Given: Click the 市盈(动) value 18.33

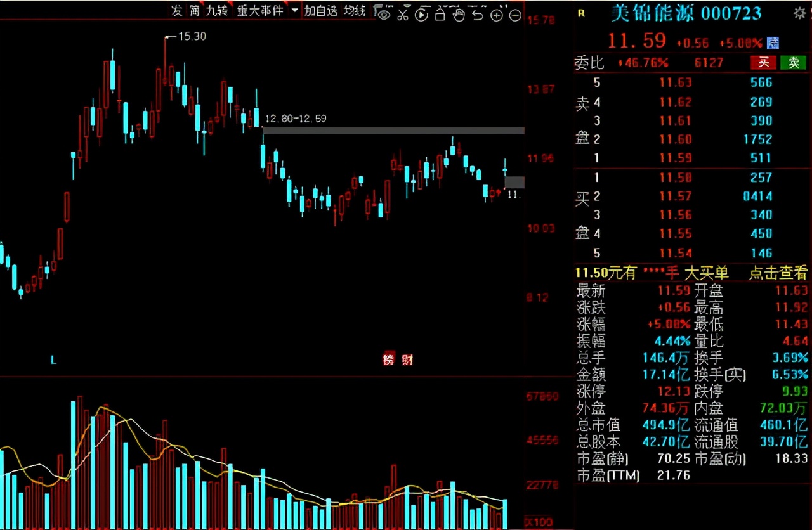Looking at the screenshot, I should point(792,458).
